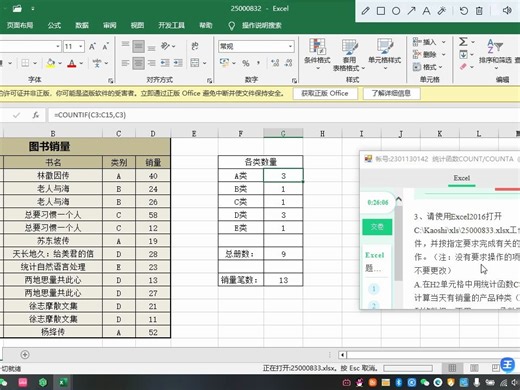
Task: Select the rectangle annotation tool
Action: tap(381, 11)
